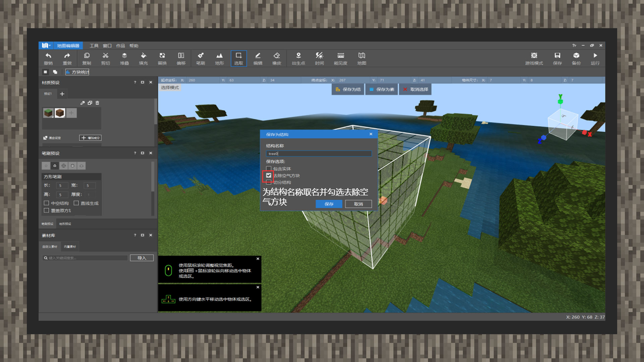Click the 取消 button in dialog

[358, 204]
